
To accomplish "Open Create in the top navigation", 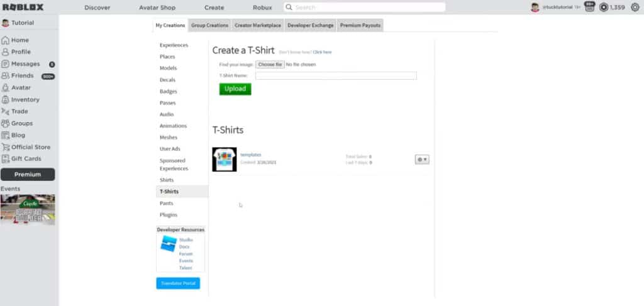I will (214, 8).
